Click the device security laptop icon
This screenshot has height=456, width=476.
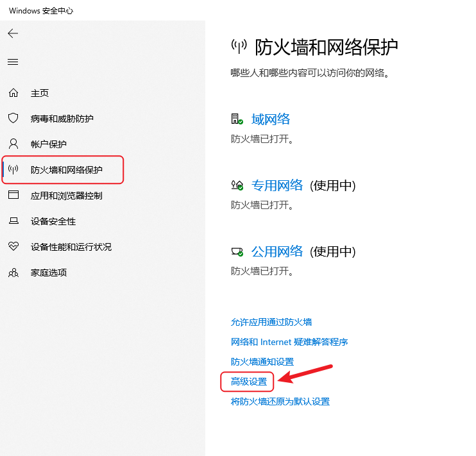click(x=13, y=221)
